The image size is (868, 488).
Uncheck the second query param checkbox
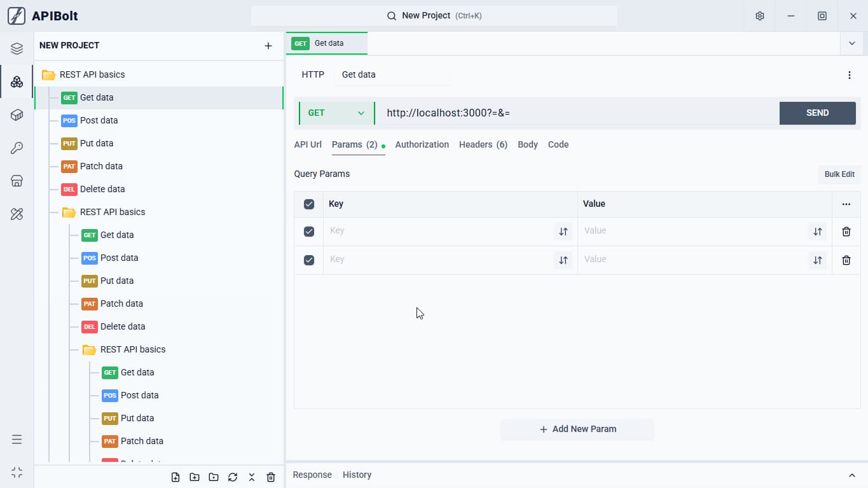tap(309, 260)
